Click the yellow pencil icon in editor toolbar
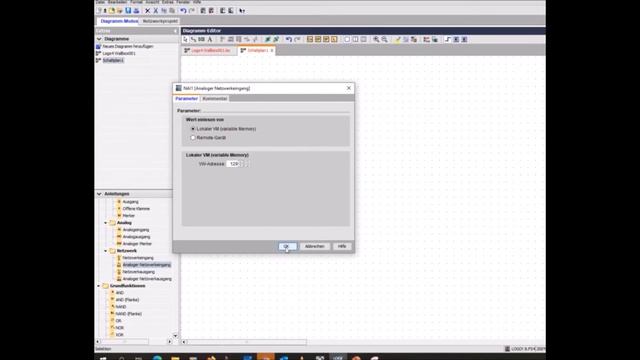 click(x=398, y=40)
